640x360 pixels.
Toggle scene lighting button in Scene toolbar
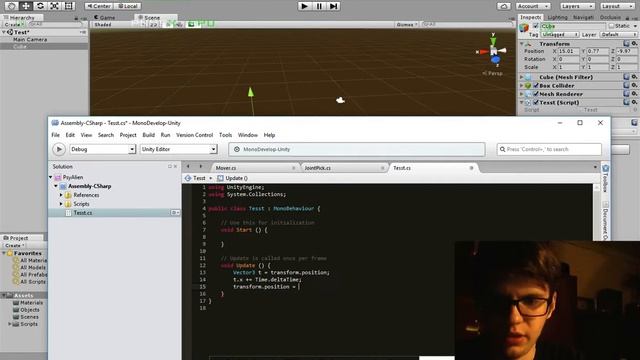click(x=169, y=24)
